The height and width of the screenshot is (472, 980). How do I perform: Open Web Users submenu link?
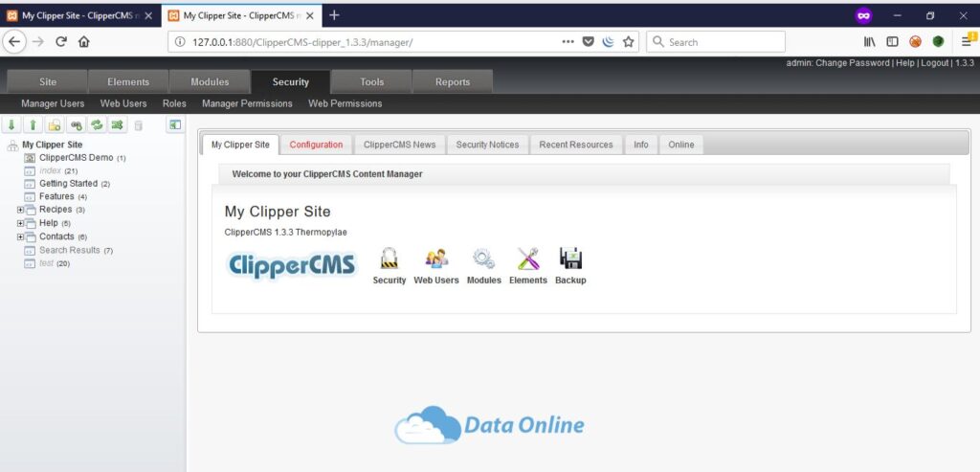[123, 103]
